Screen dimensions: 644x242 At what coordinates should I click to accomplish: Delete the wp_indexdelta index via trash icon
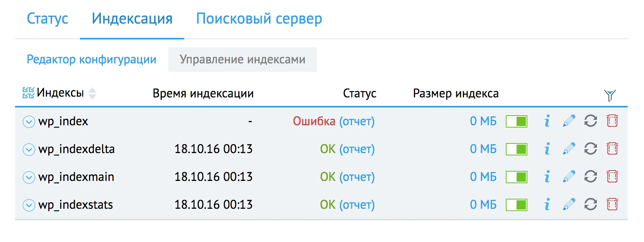[612, 149]
